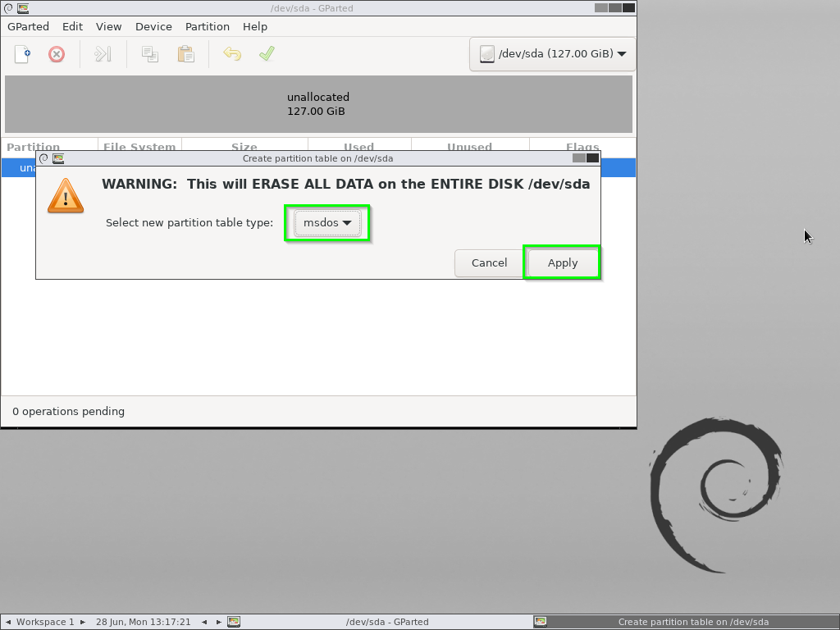This screenshot has height=630, width=840.
Task: Click the taskbar icon beside 'Create partition table' entry
Action: (x=540, y=622)
